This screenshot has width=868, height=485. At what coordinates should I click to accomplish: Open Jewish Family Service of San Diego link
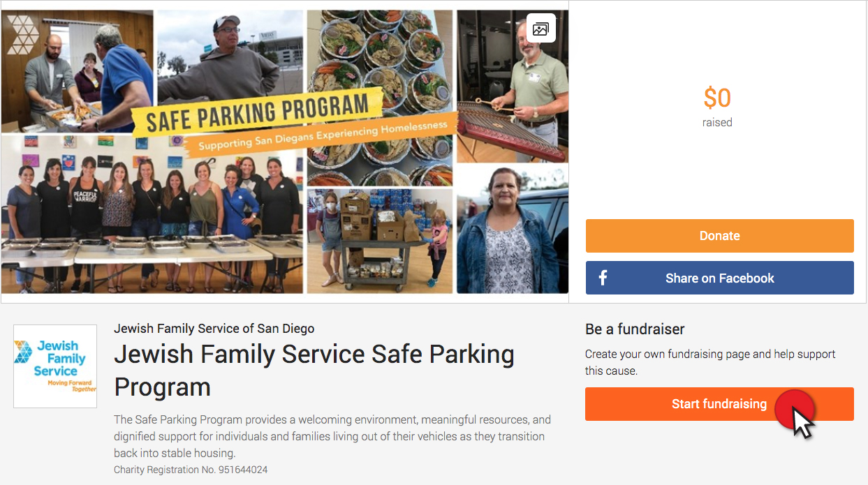click(x=214, y=329)
